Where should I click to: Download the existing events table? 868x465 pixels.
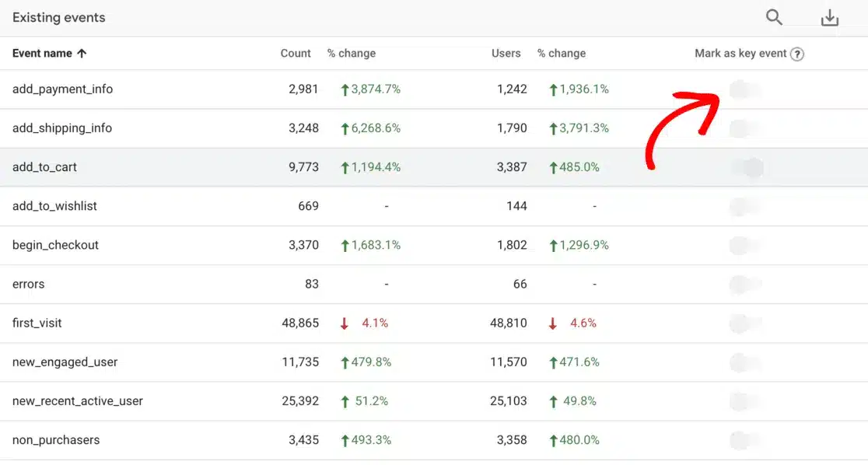(829, 18)
